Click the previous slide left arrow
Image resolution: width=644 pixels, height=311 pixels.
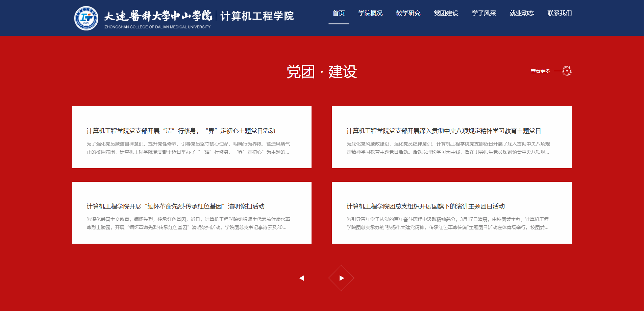[302, 278]
